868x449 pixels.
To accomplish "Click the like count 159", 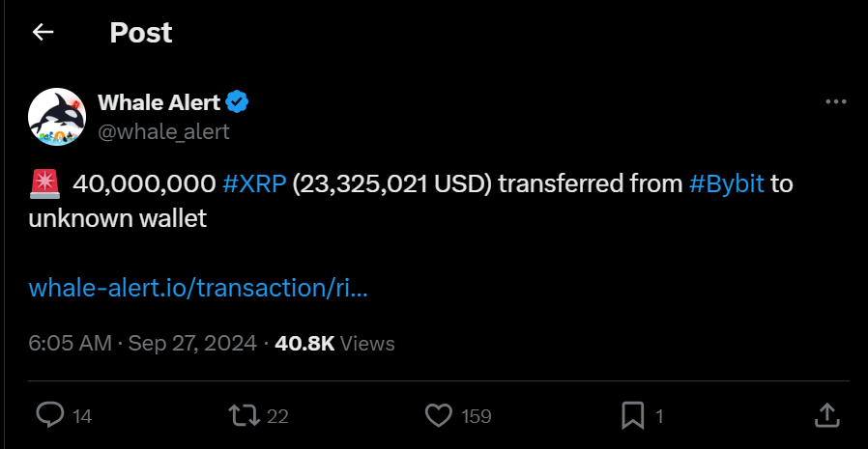I will point(476,416).
